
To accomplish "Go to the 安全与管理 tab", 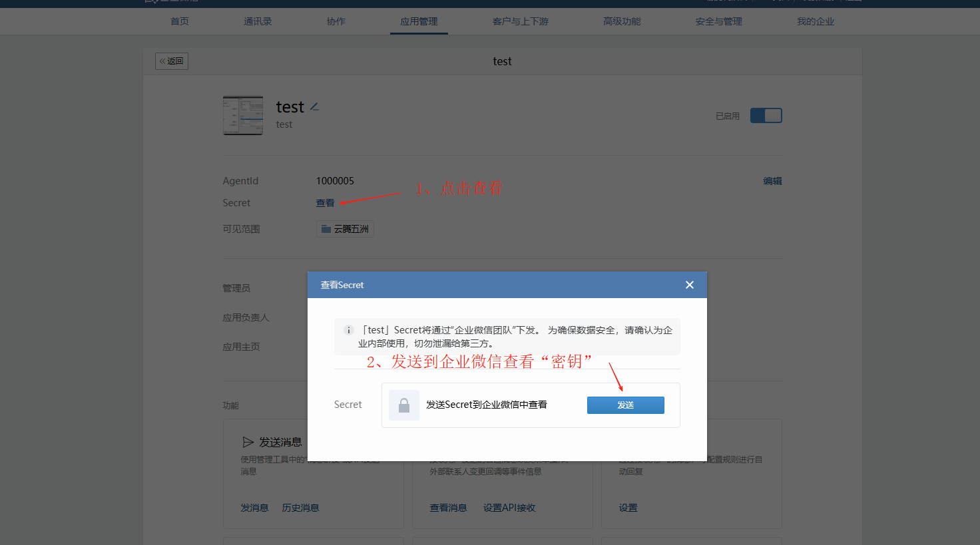I will [718, 21].
